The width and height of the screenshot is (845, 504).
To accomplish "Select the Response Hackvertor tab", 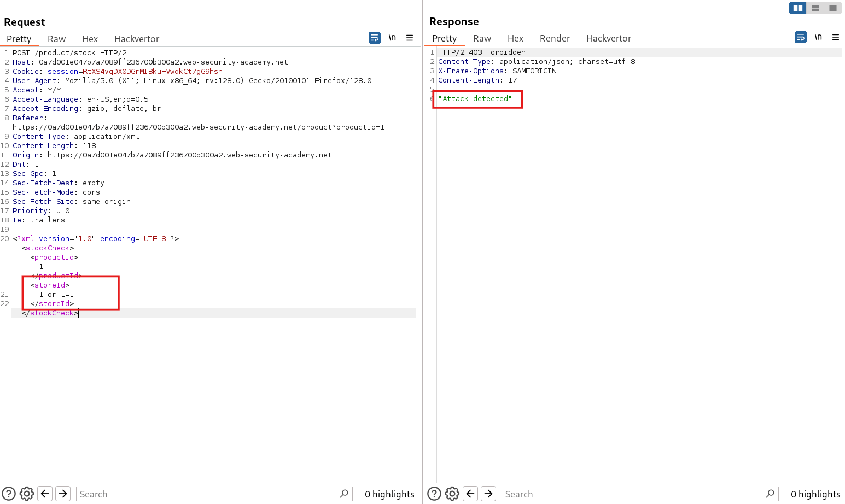I will pos(609,38).
